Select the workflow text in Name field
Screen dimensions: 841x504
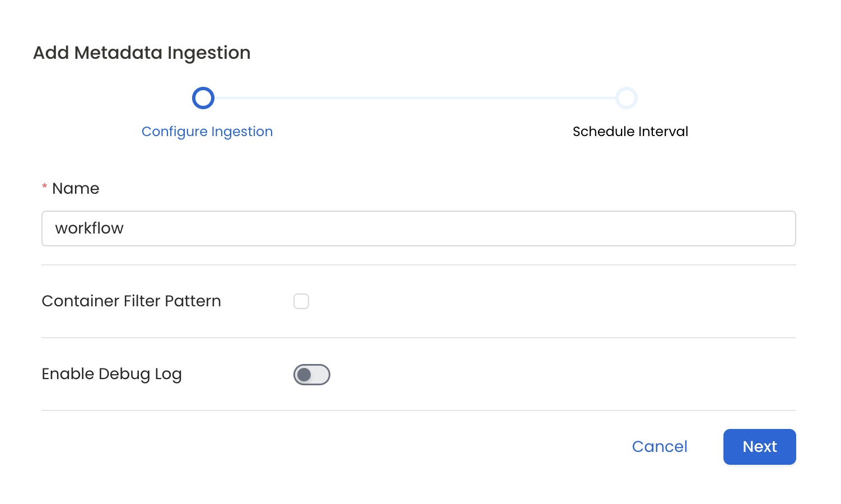pyautogui.click(x=89, y=228)
